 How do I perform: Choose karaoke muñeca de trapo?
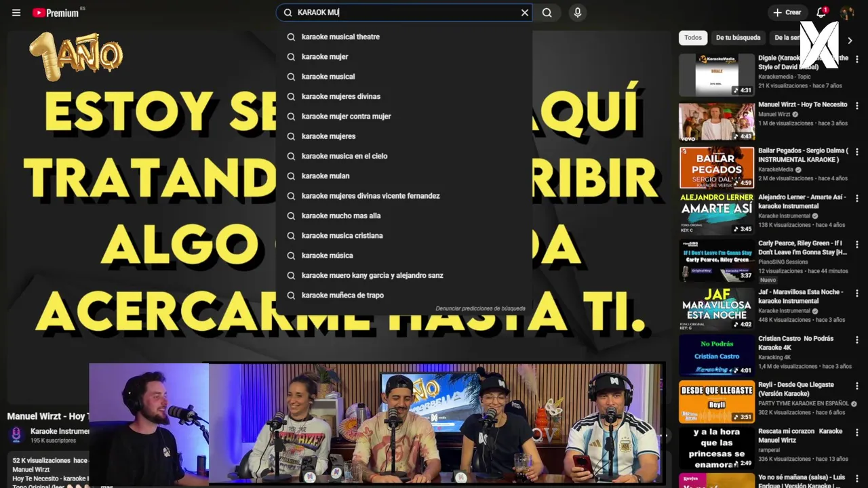coord(404,295)
